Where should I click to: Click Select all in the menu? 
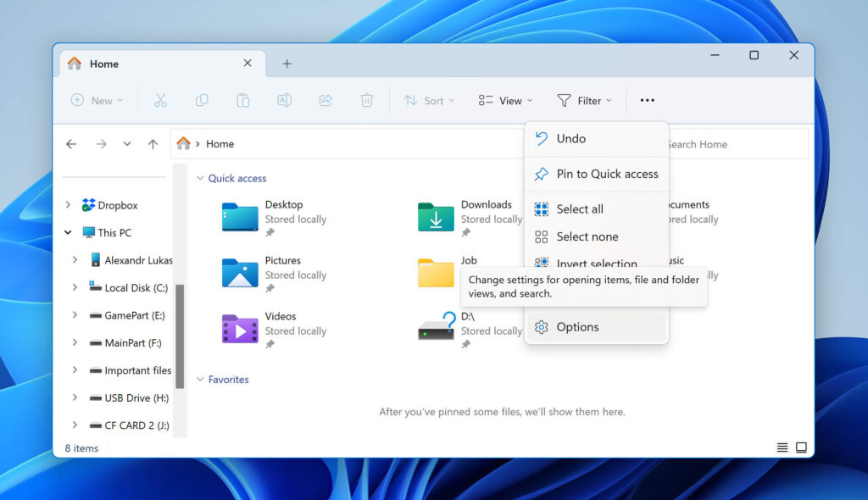(580, 209)
